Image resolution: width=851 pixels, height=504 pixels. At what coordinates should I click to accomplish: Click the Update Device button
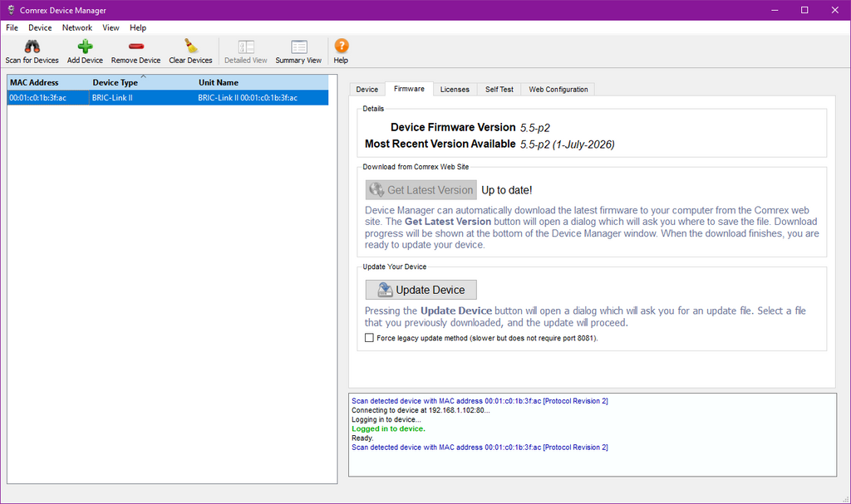421,290
